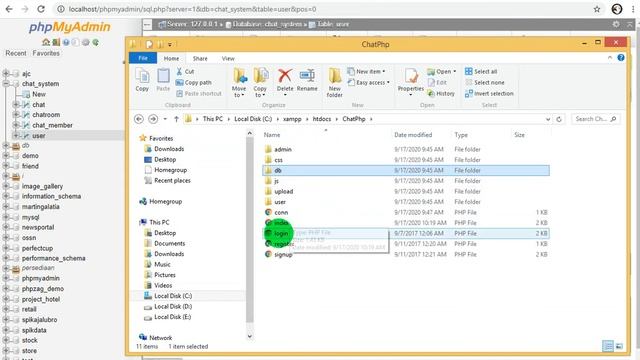Expand the mysql database node

point(6,217)
